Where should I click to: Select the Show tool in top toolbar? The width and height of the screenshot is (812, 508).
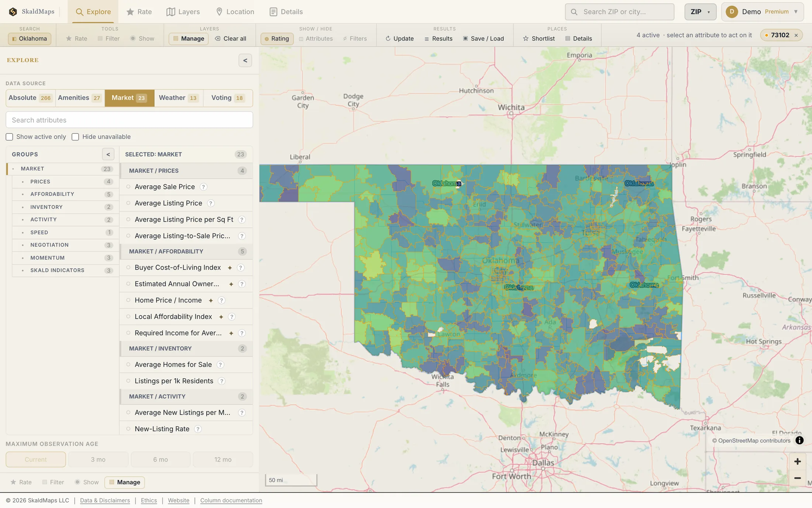142,38
